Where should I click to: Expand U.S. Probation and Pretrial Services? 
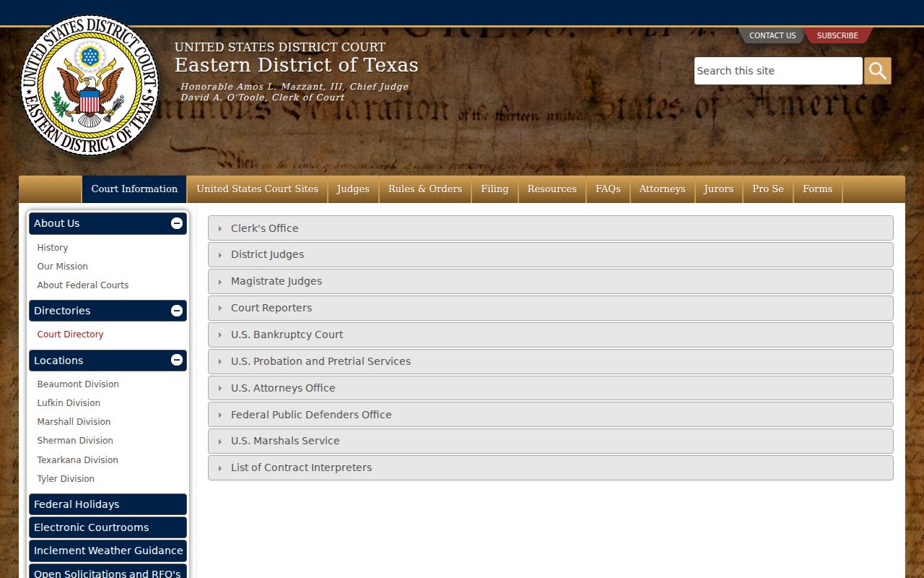tap(551, 361)
